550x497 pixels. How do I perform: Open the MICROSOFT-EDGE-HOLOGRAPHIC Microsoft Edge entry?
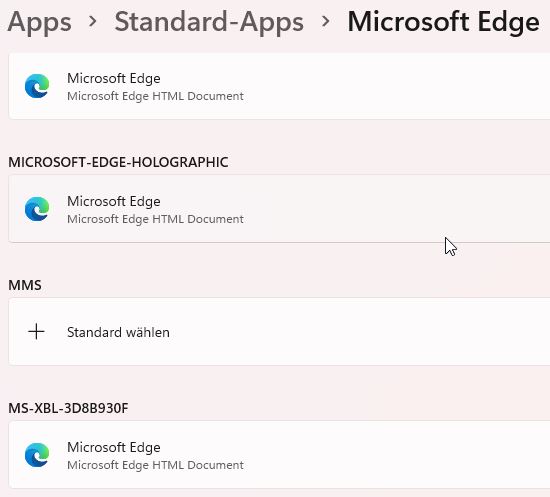coord(279,209)
